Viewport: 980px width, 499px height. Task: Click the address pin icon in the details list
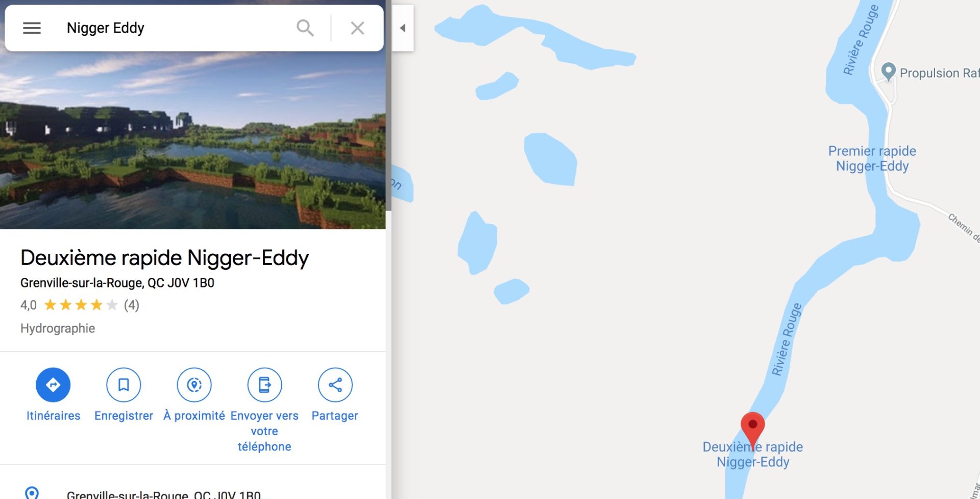[32, 493]
